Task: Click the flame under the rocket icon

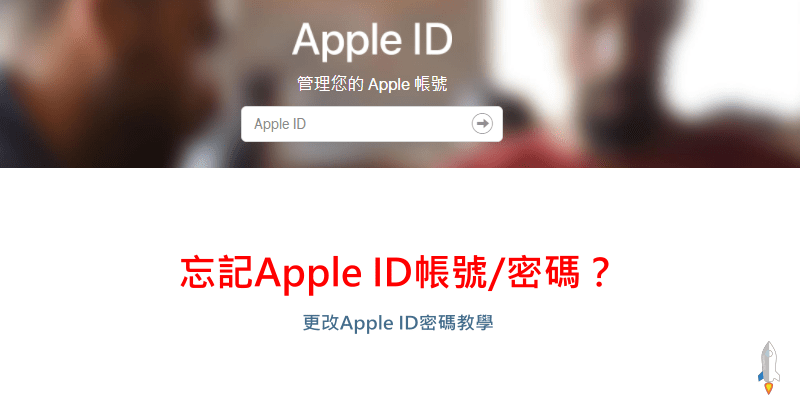Action: [x=768, y=388]
